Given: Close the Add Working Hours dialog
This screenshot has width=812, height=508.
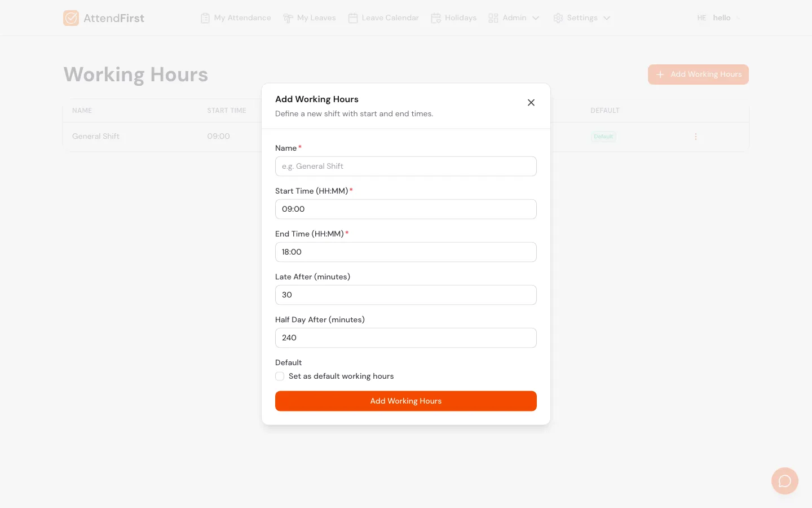Looking at the screenshot, I should [x=531, y=103].
